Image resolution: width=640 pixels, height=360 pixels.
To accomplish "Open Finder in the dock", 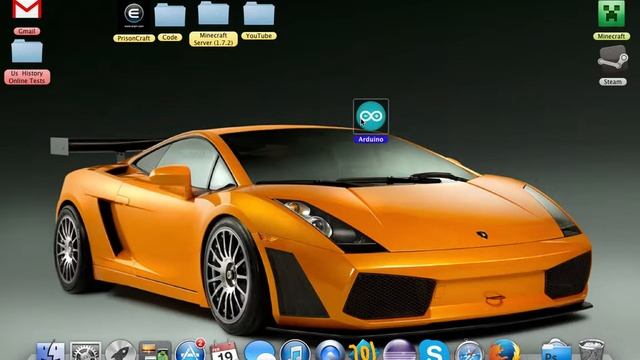I will click(51, 350).
